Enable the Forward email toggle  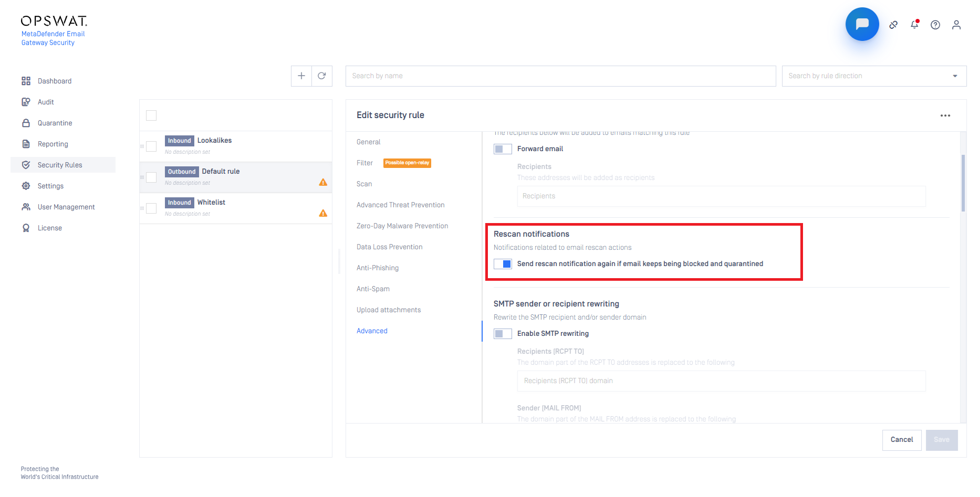coord(503,149)
